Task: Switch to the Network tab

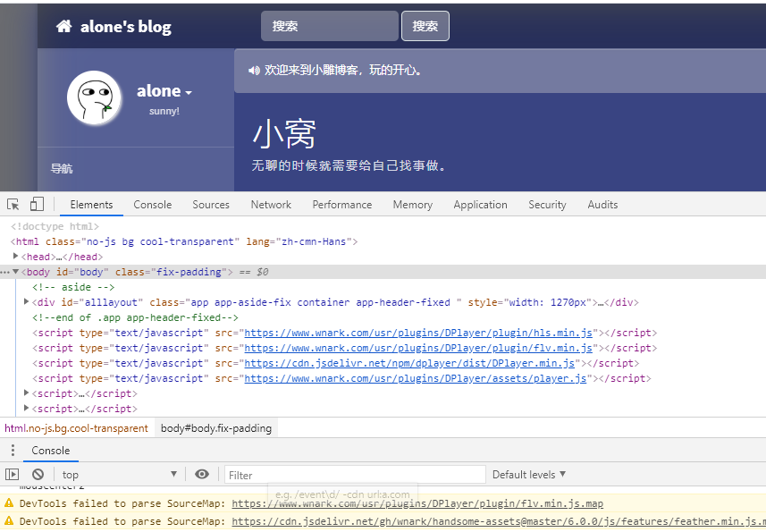Action: pos(271,205)
